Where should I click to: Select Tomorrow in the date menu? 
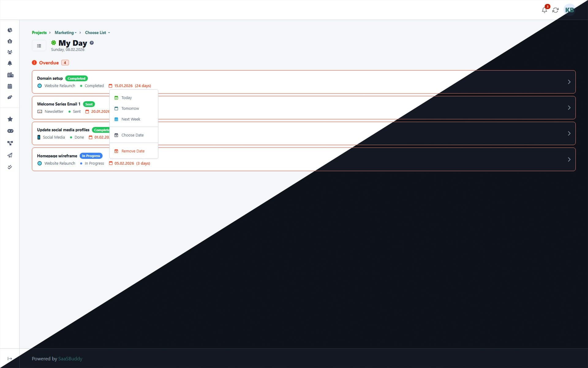[130, 108]
